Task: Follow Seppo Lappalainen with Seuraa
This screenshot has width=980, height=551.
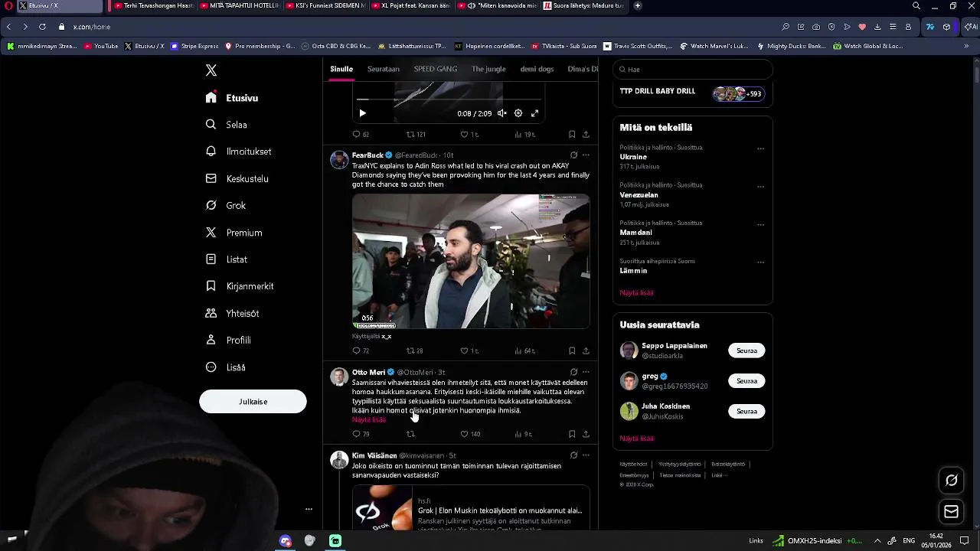Action: 746,350
